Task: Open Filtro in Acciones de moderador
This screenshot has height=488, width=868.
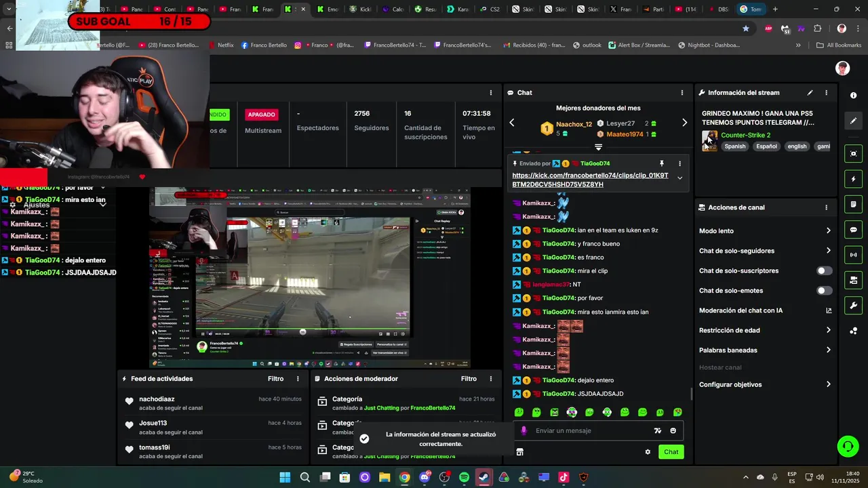Action: click(469, 379)
